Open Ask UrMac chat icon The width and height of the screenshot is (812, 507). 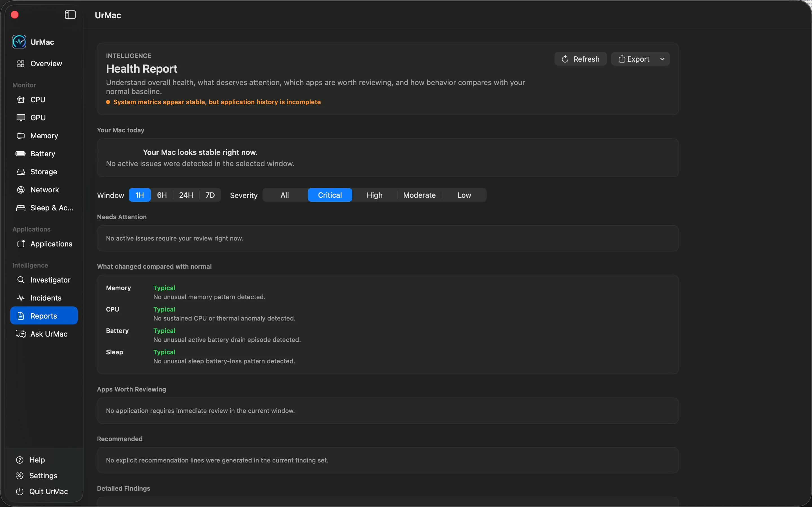(21, 334)
